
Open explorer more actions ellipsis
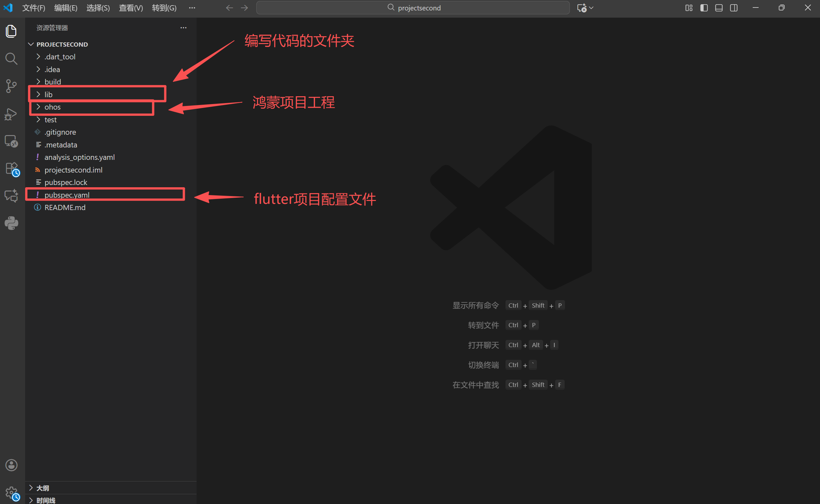[x=183, y=28]
